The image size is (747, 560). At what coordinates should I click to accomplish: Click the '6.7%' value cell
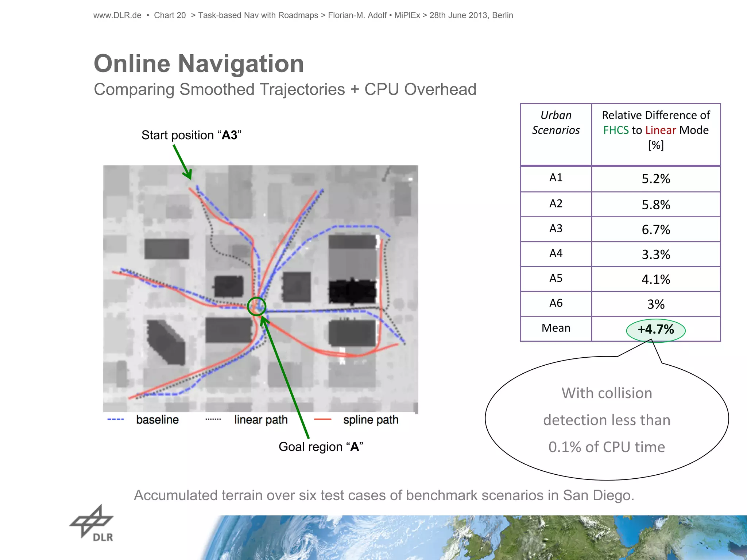click(x=656, y=229)
